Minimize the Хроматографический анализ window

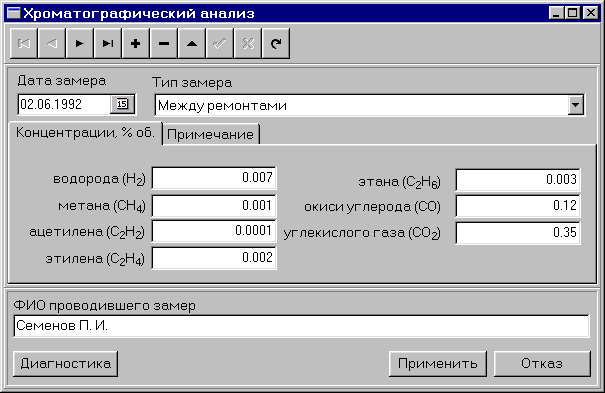[x=556, y=13]
